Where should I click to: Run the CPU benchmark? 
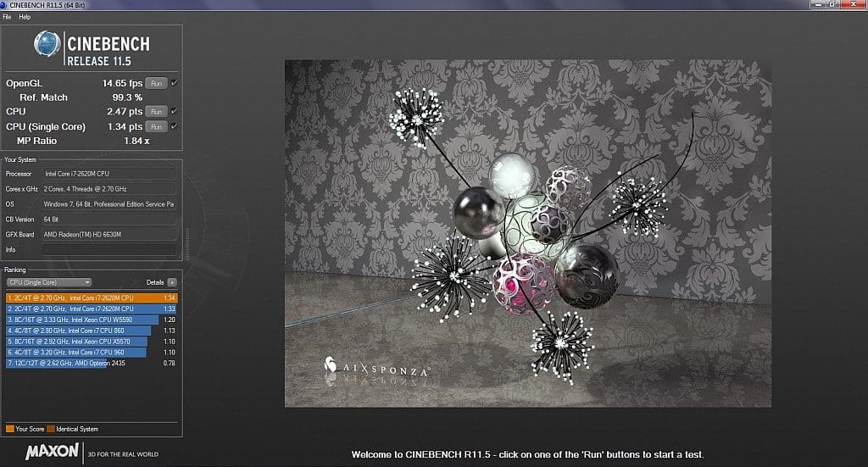coord(156,111)
